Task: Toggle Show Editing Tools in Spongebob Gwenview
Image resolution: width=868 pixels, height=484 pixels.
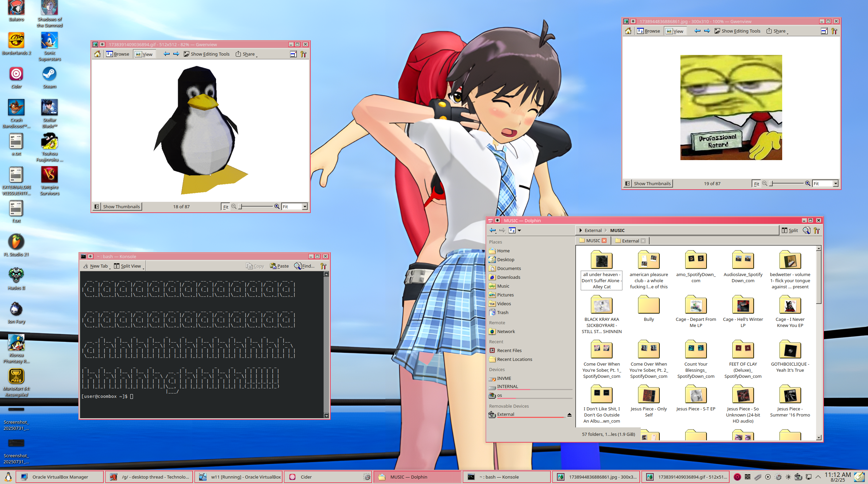Action: tap(737, 31)
